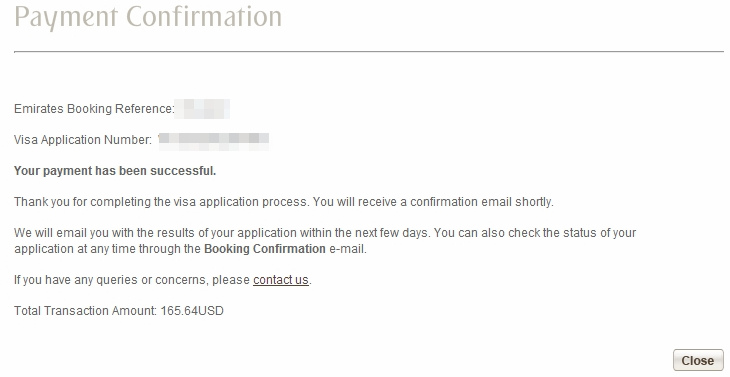Click the word 'e-mail' after Booking Confirmation
Viewport: 730px width, 377px height.
coord(347,249)
